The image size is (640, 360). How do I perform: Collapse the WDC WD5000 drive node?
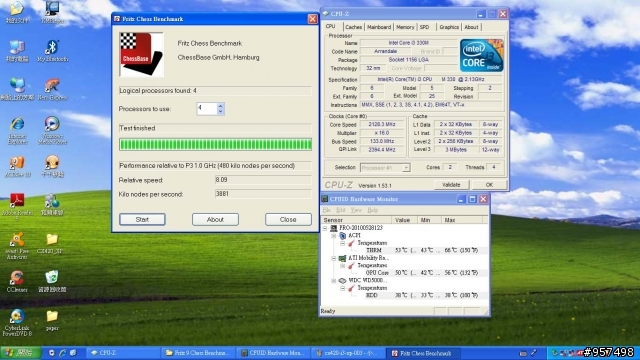pyautogui.click(x=334, y=281)
